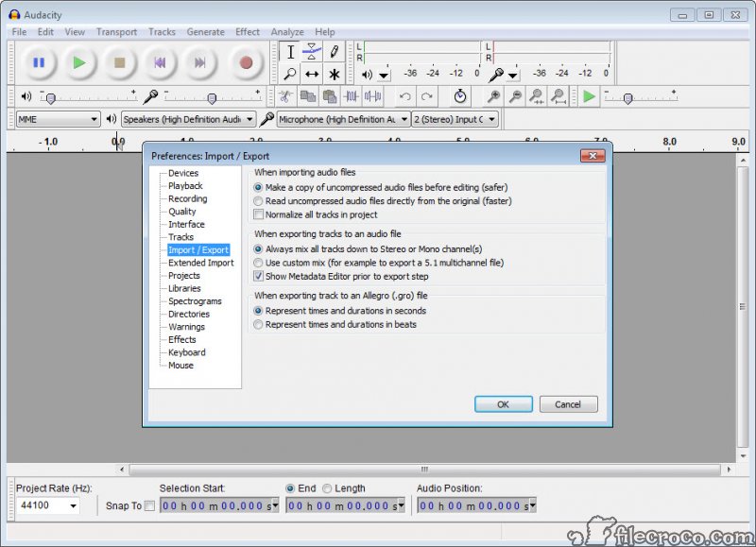Click the Stop transport button
The height and width of the screenshot is (547, 756).
119,62
